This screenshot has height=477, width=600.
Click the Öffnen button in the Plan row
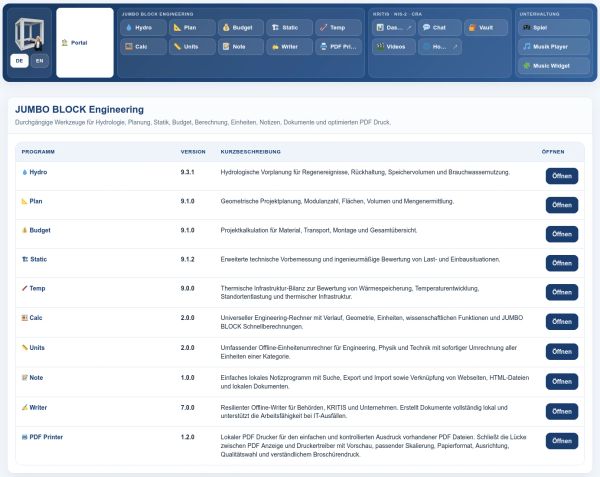coord(562,205)
